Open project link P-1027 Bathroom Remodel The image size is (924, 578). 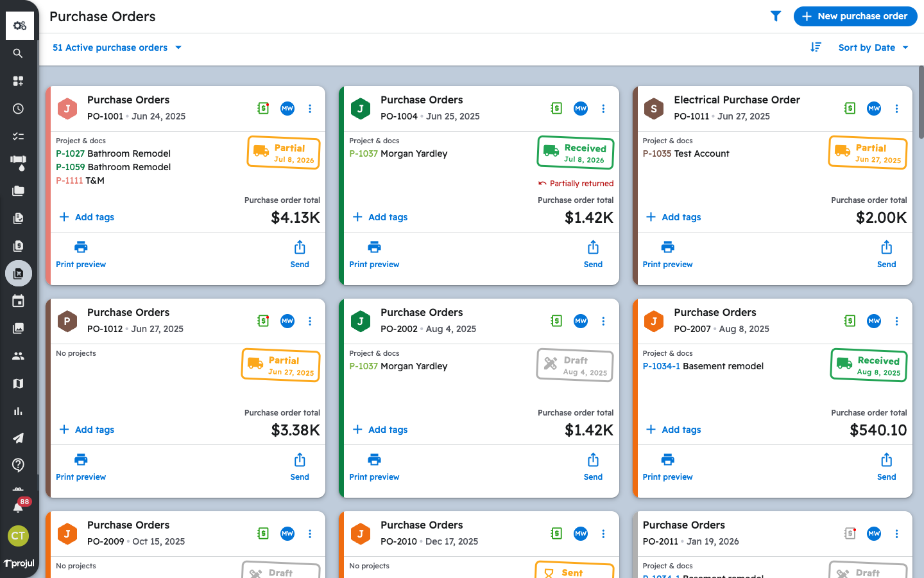tap(113, 153)
